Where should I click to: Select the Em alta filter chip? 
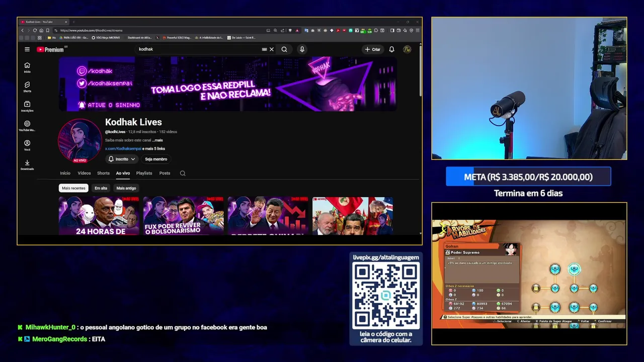pos(101,188)
